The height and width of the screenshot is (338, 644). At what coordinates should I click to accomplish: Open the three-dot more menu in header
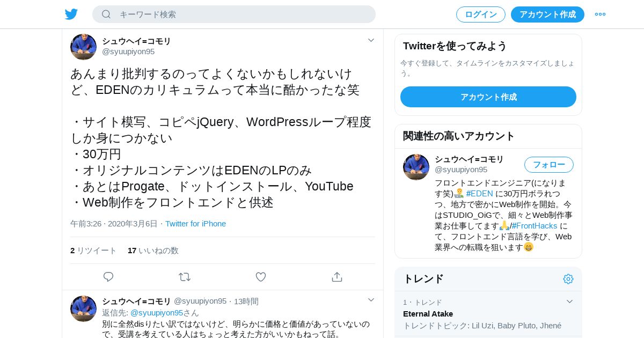click(x=600, y=14)
